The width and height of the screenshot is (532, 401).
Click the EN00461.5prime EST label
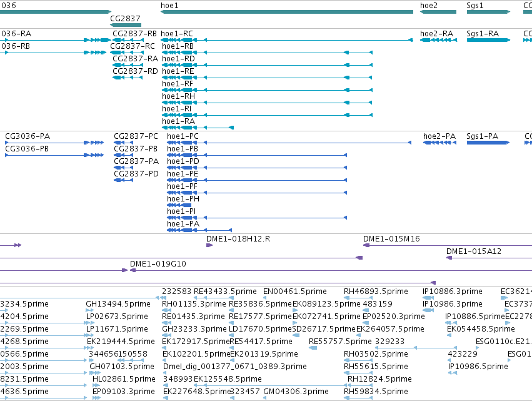[295, 292]
